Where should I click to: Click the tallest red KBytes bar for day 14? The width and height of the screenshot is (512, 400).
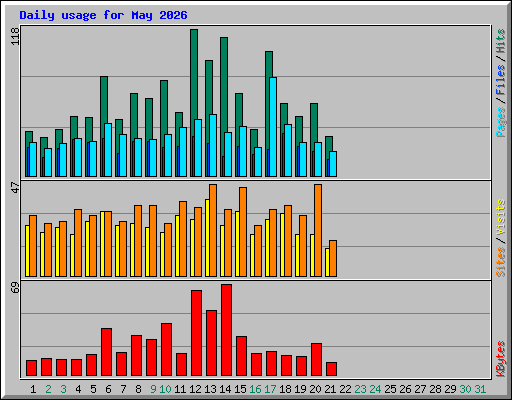point(226,330)
